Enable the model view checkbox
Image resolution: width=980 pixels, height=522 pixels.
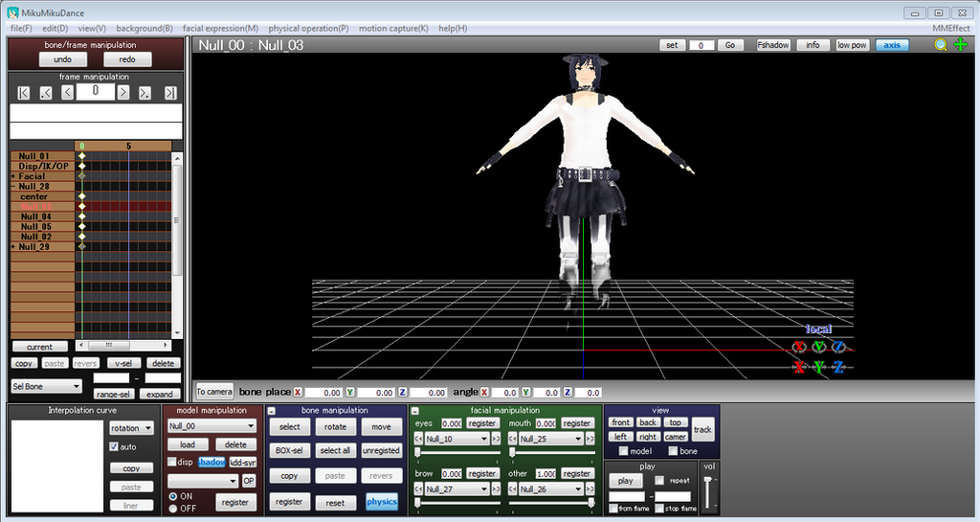pyautogui.click(x=623, y=451)
